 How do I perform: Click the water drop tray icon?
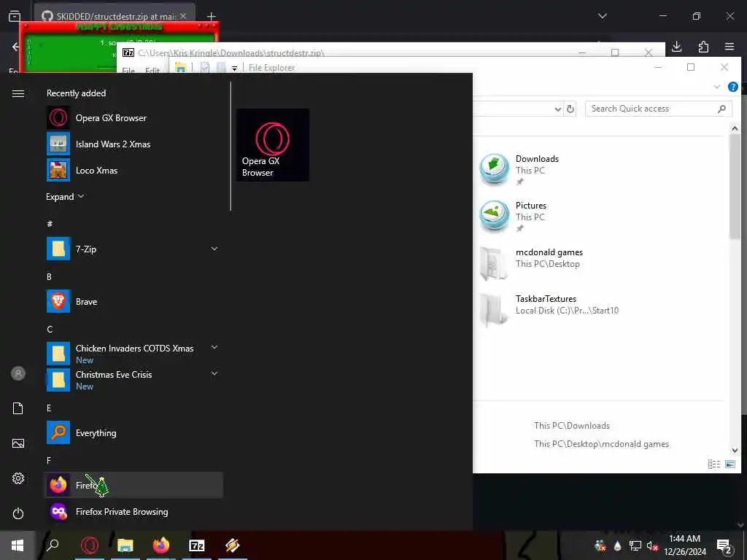(x=617, y=545)
